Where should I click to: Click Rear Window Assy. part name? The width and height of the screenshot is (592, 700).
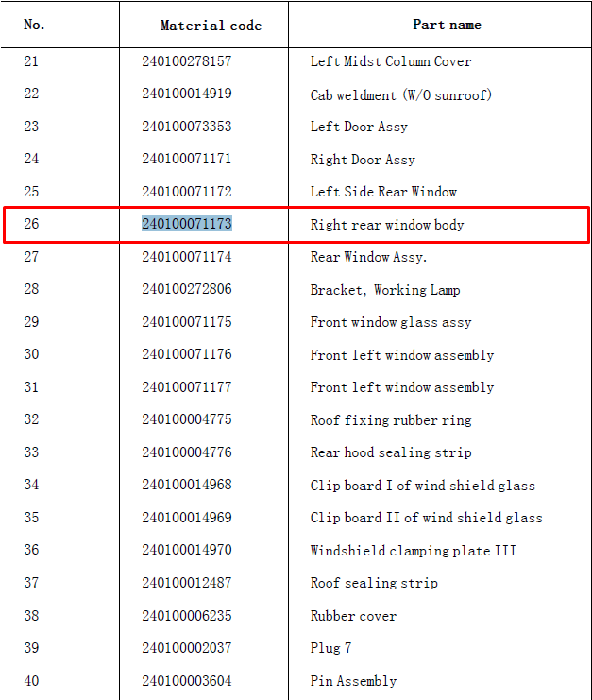pyautogui.click(x=368, y=257)
